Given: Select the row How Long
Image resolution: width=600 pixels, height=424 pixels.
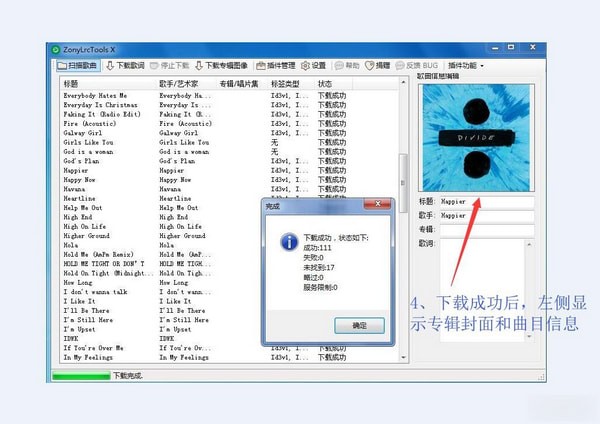Looking at the screenshot, I should pos(161,283).
